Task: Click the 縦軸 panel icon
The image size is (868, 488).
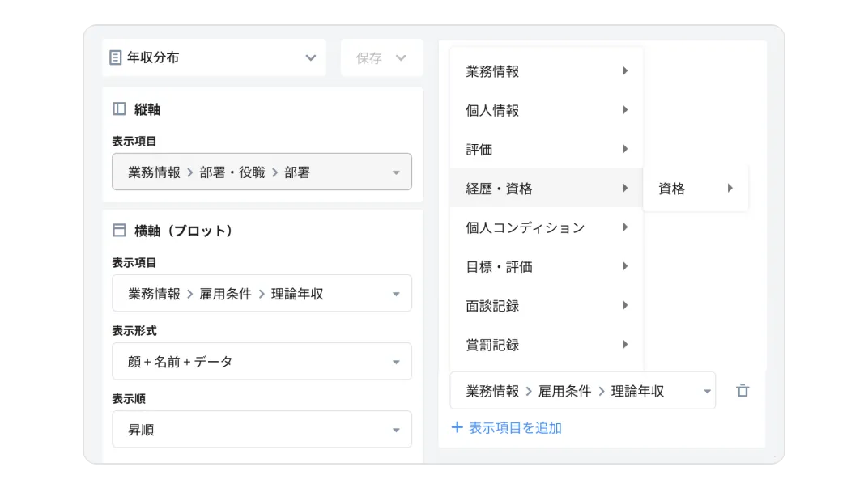Action: tap(118, 109)
